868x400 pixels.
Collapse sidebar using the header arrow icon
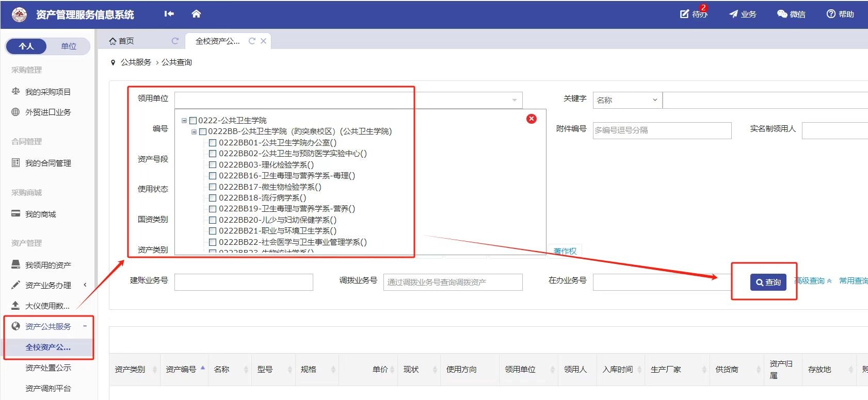click(169, 14)
